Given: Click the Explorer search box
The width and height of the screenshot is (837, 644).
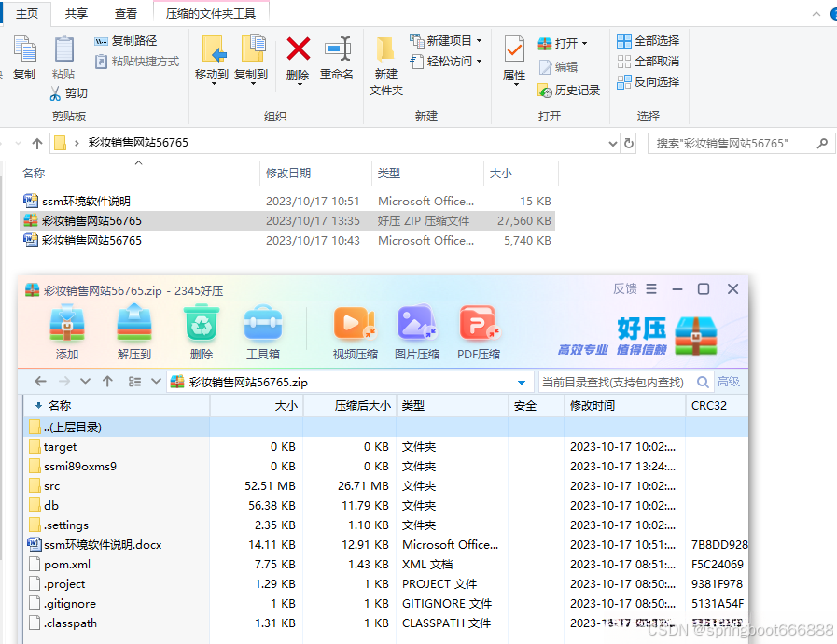Looking at the screenshot, I should coord(741,143).
